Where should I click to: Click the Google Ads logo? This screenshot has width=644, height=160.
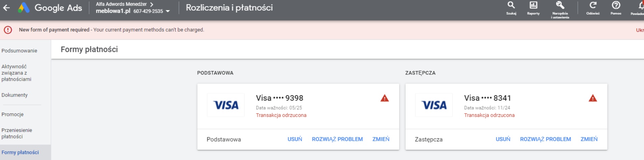(x=24, y=8)
